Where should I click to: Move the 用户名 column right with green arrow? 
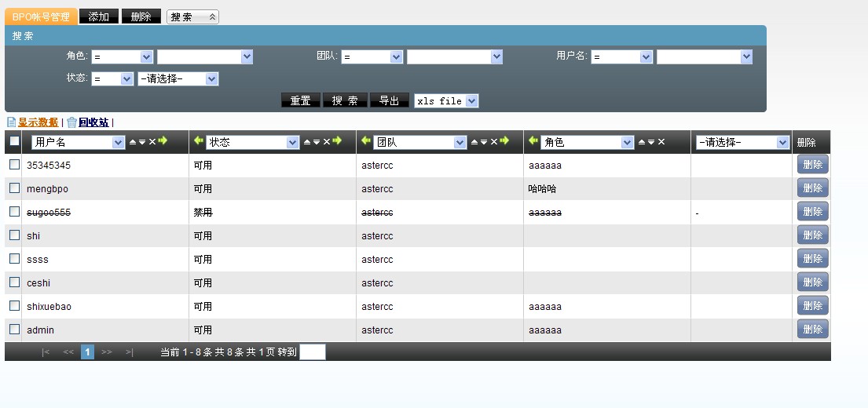pyautogui.click(x=163, y=141)
